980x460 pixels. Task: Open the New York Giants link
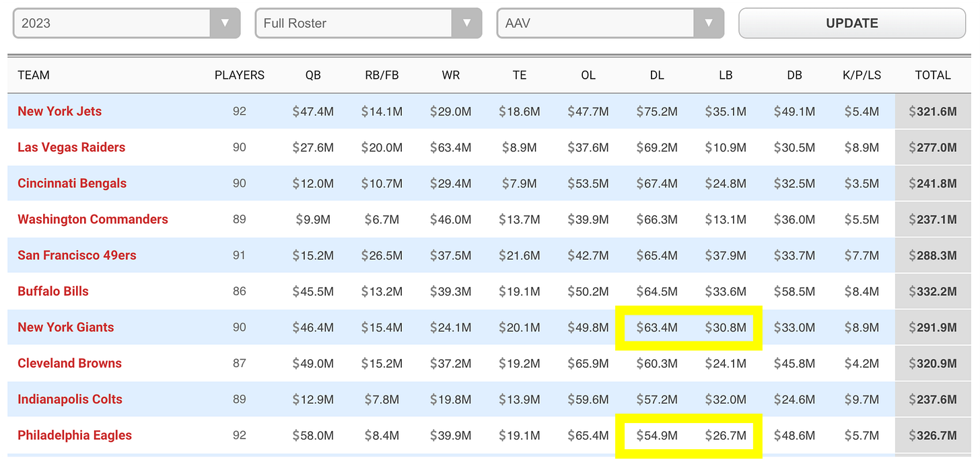[x=66, y=328]
